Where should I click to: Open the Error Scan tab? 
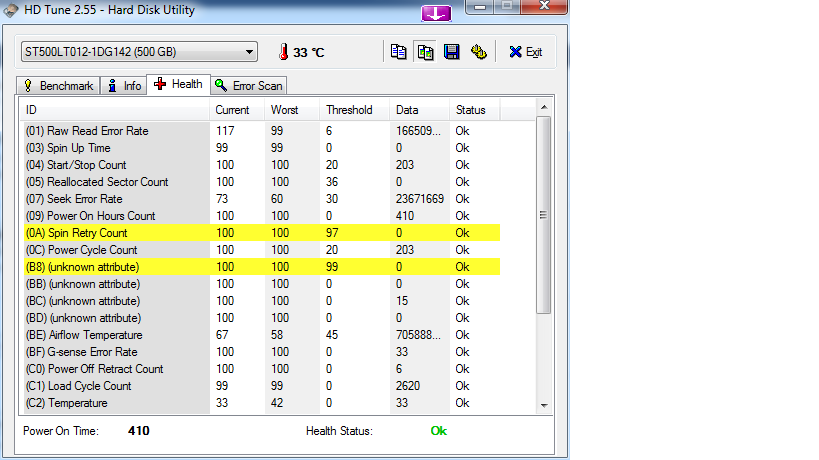249,86
